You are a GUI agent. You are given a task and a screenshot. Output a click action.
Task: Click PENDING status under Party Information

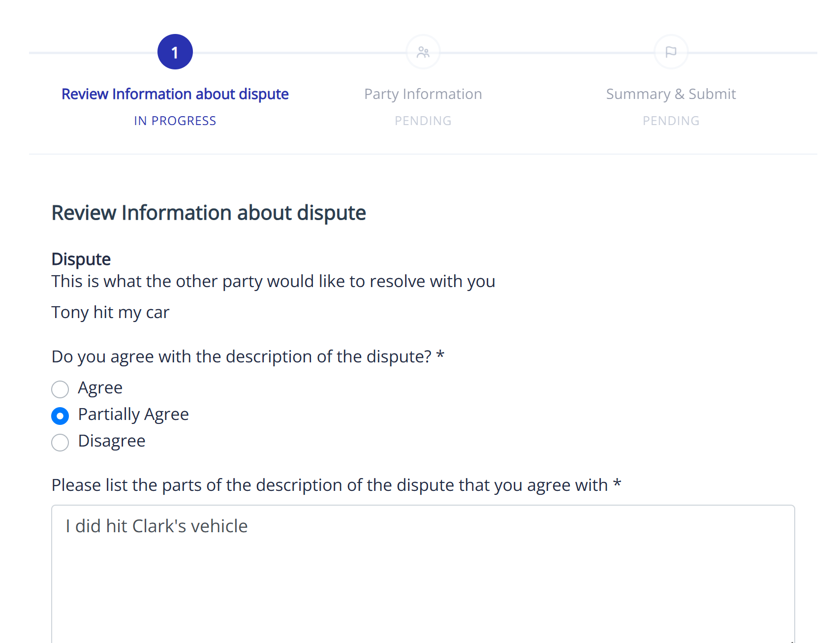(x=423, y=121)
